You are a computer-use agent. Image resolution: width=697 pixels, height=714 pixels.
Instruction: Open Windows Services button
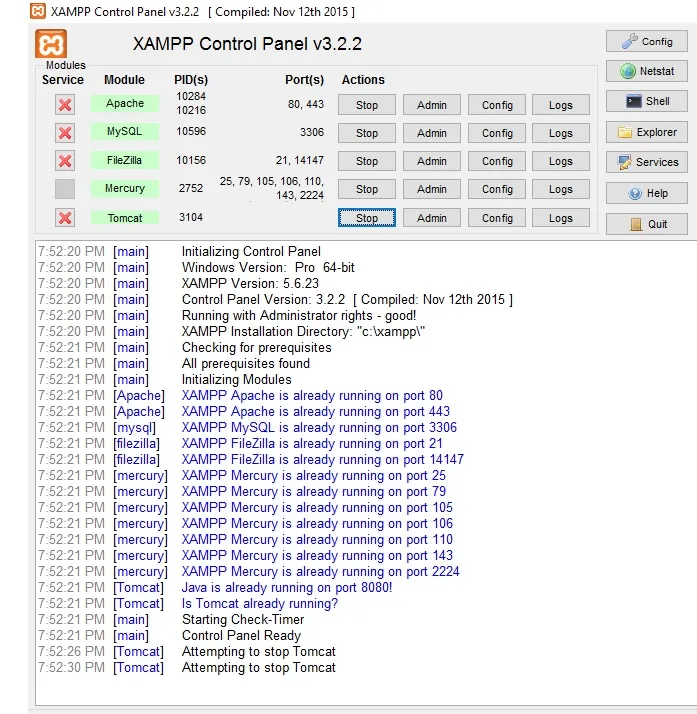click(646, 162)
